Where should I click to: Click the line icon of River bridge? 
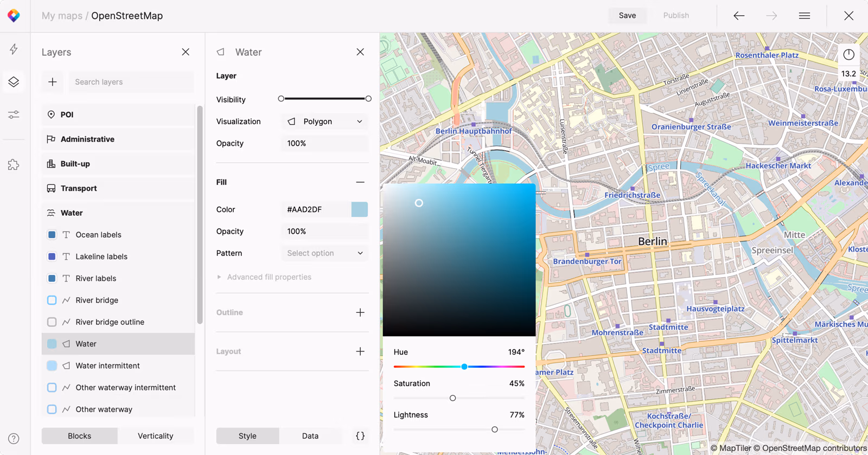click(x=66, y=300)
